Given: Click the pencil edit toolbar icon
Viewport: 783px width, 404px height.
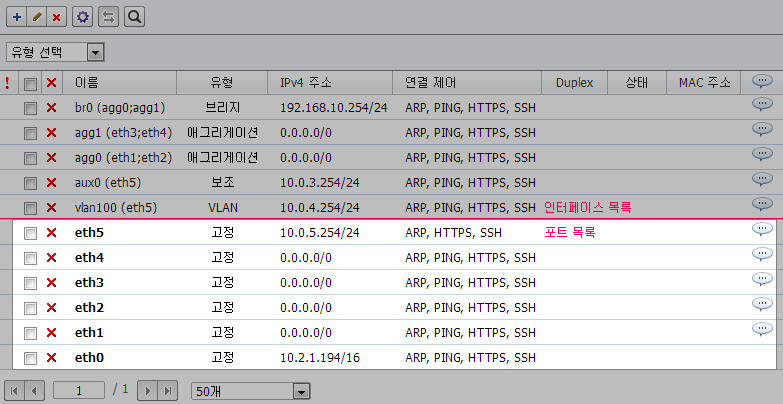Looking at the screenshot, I should tap(37, 17).
